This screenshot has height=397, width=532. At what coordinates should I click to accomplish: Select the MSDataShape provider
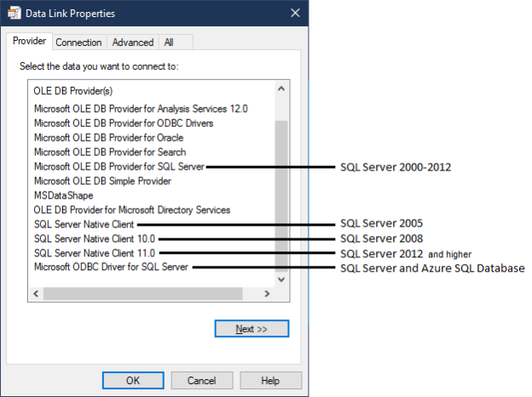tap(63, 196)
